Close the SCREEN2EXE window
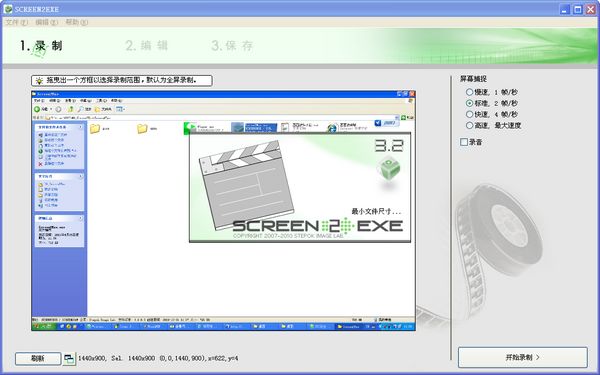Viewport: 600px width, 375px height. tap(591, 10)
